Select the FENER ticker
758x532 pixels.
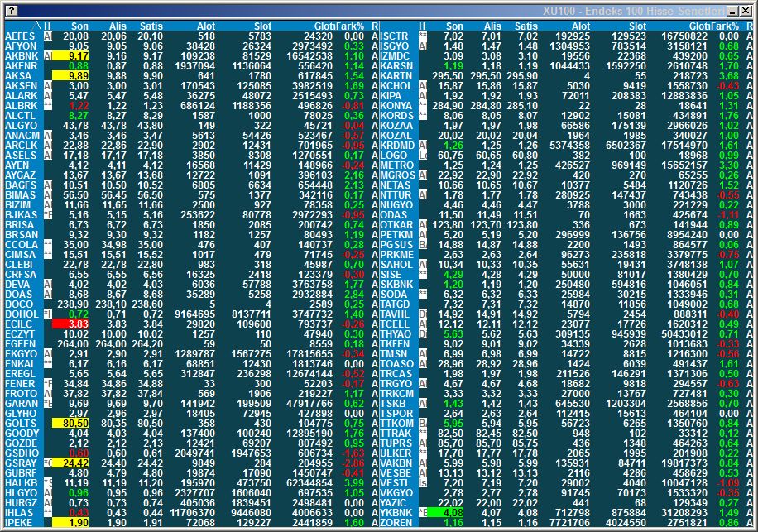[21, 384]
